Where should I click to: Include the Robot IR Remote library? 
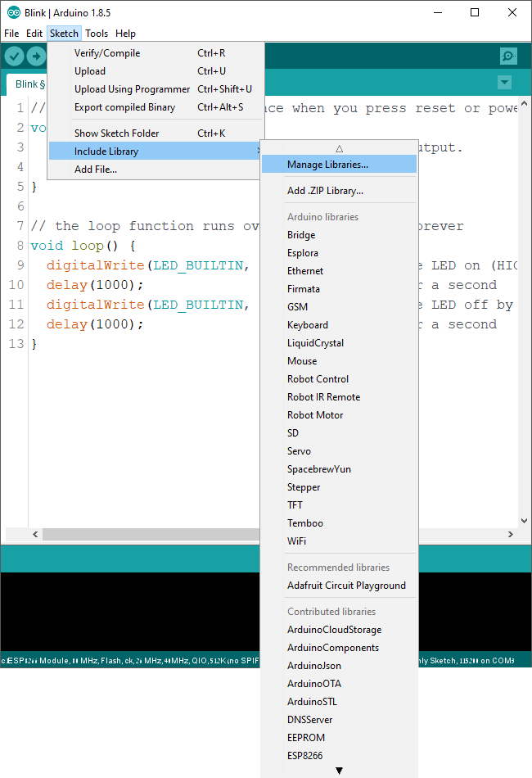(x=339, y=397)
